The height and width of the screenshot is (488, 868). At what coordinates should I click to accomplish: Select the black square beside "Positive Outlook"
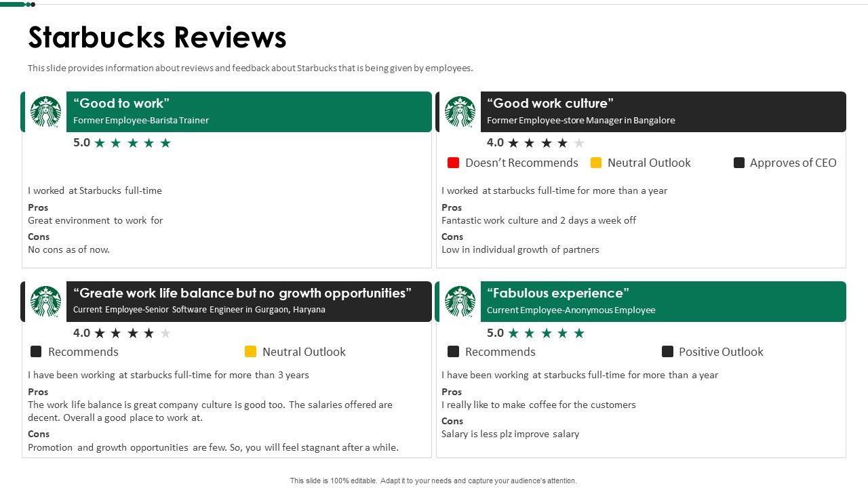(x=667, y=351)
